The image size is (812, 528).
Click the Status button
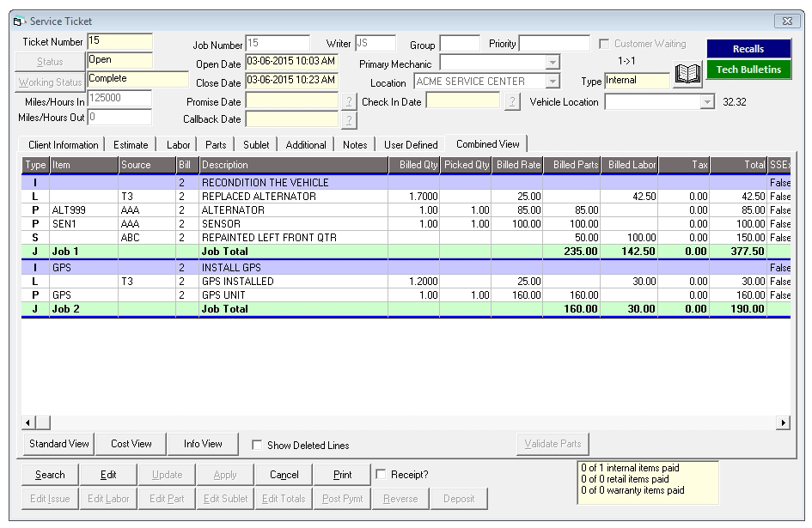(50, 62)
